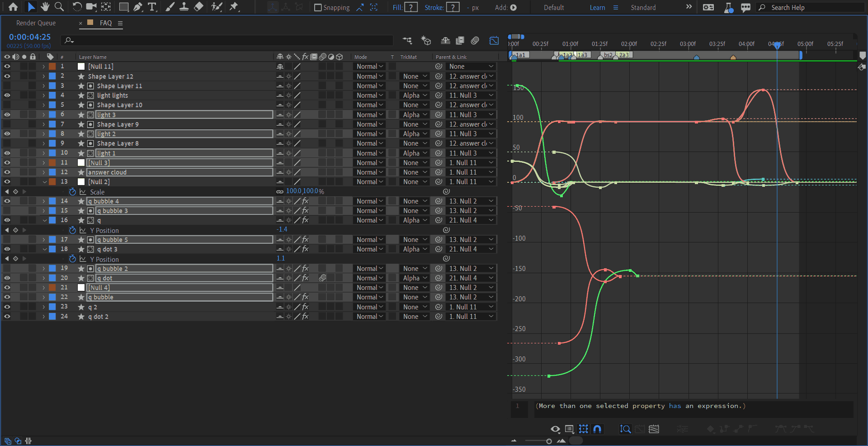Enable the Snapping checkbox
Viewport: 868px width, 446px height.
pos(318,8)
